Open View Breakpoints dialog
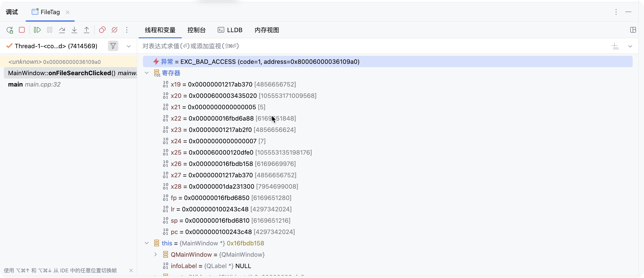 click(102, 30)
